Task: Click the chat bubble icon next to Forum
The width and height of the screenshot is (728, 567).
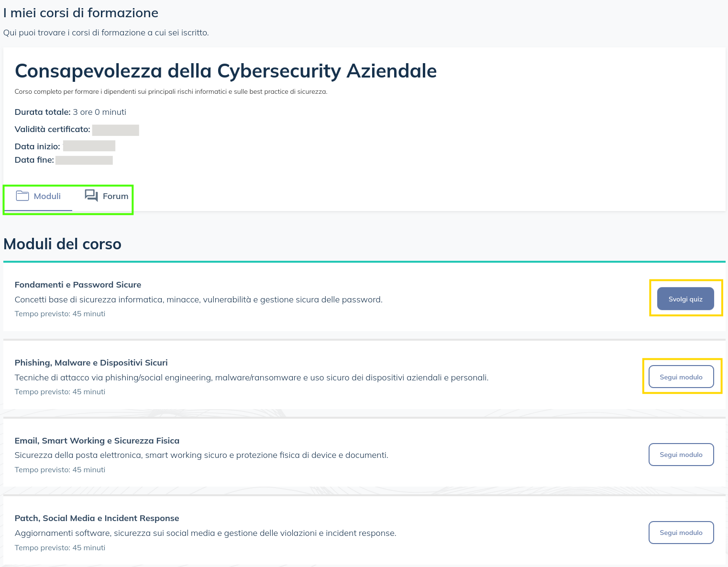Action: (91, 195)
